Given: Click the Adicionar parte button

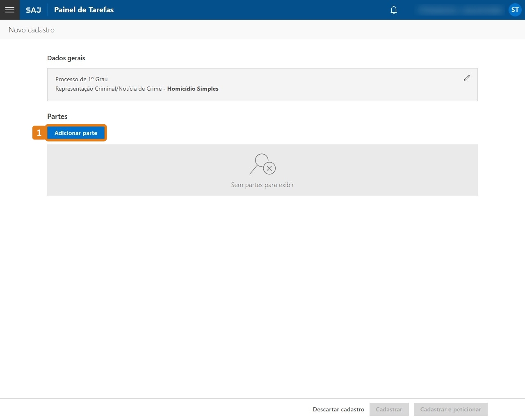Looking at the screenshot, I should (x=76, y=133).
